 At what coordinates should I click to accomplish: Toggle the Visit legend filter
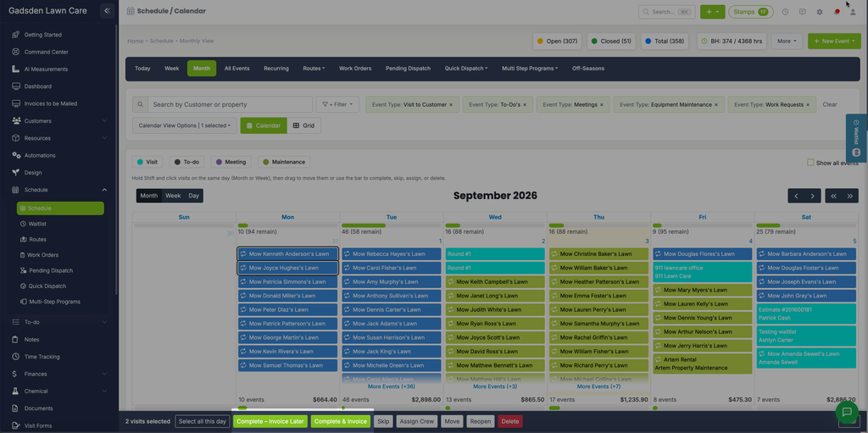coord(147,162)
